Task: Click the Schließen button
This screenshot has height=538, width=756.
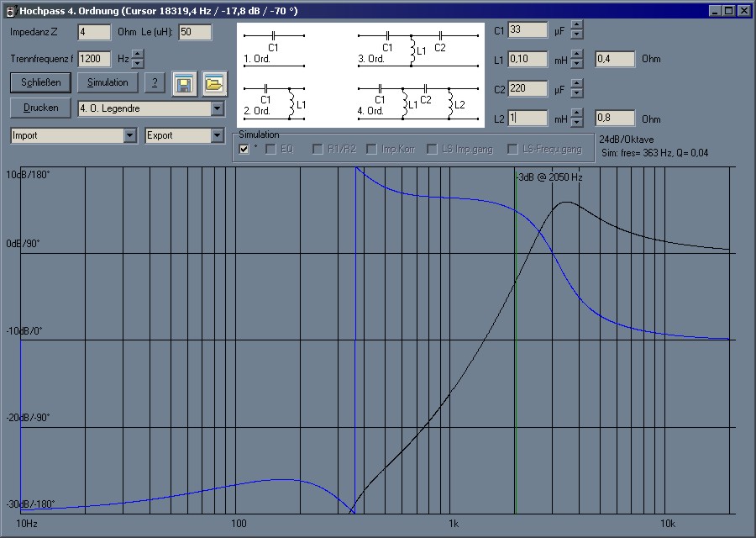Action: [40, 82]
